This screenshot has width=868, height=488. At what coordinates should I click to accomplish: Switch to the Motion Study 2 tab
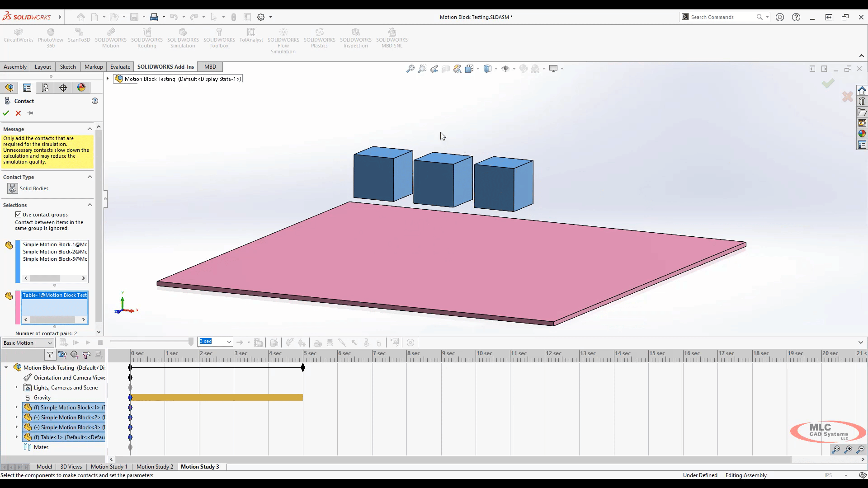pyautogui.click(x=155, y=467)
